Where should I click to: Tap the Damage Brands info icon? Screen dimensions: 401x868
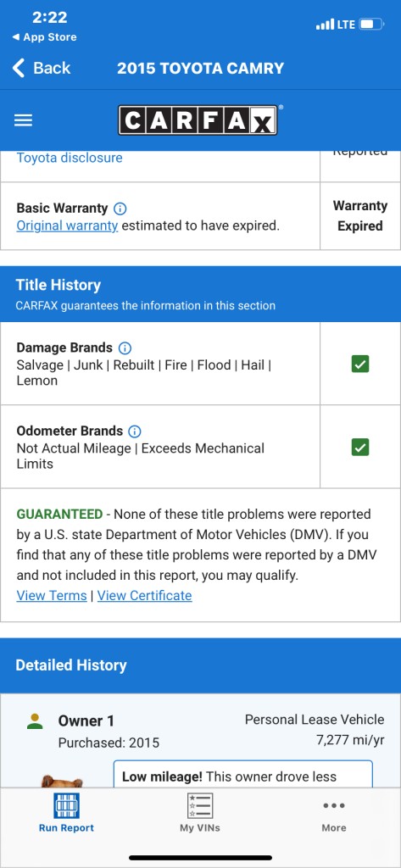tap(125, 348)
